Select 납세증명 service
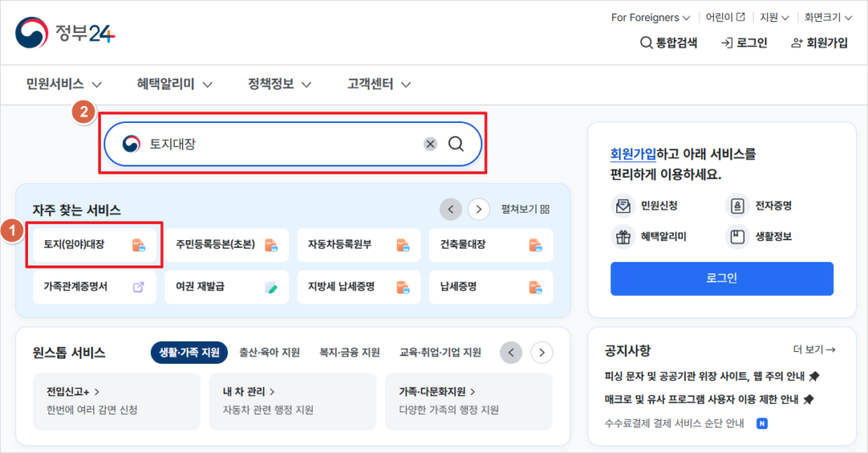Viewport: 868px width, 453px height. tap(491, 287)
